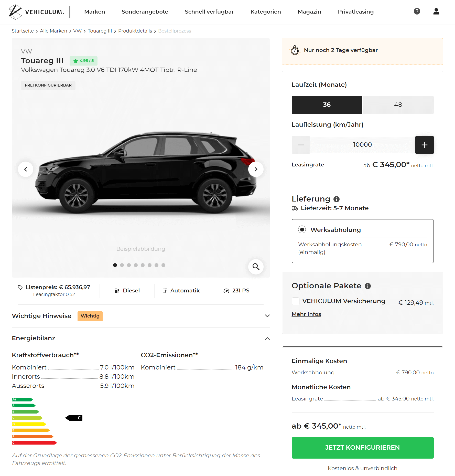Screen dimensions: 455x476
Task: Show next car image arrow
Action: click(x=256, y=169)
